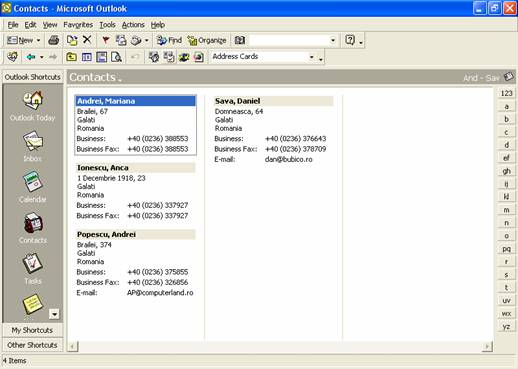Click the horizontal scrollbar left arrow

pos(72,347)
